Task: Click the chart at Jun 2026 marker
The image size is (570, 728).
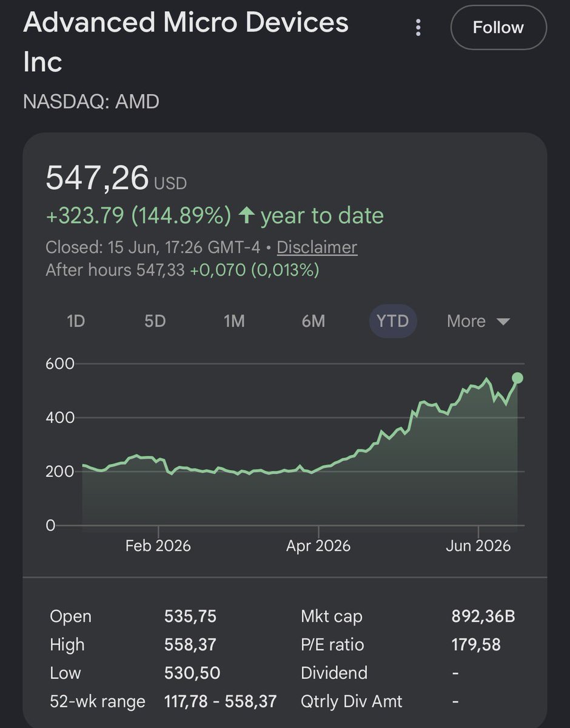Action: click(x=478, y=545)
